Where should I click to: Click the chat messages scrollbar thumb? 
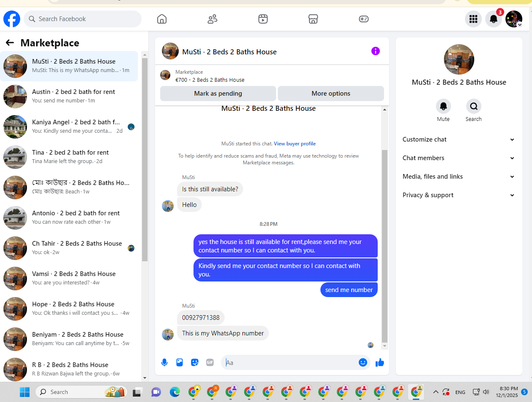click(x=384, y=246)
